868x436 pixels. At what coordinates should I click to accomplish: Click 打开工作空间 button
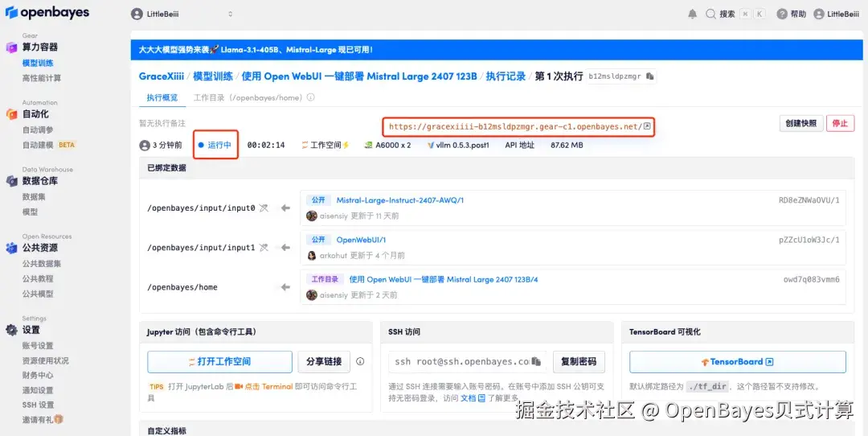(219, 361)
